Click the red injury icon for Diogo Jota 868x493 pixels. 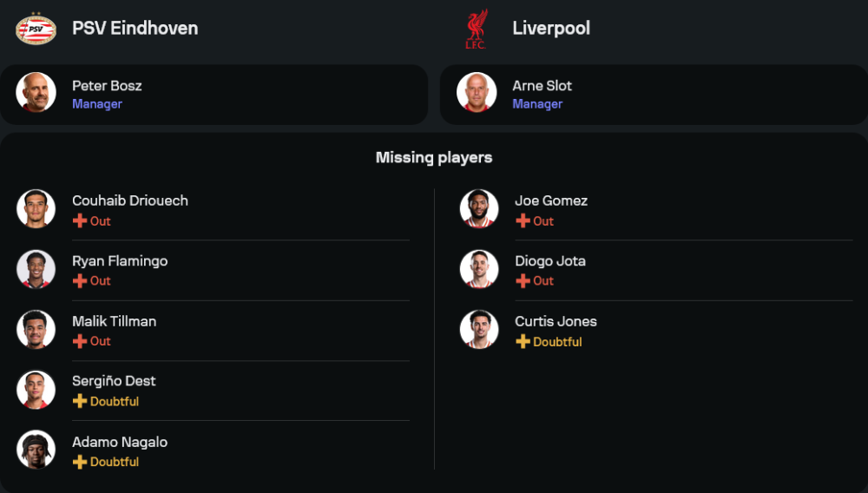point(523,281)
